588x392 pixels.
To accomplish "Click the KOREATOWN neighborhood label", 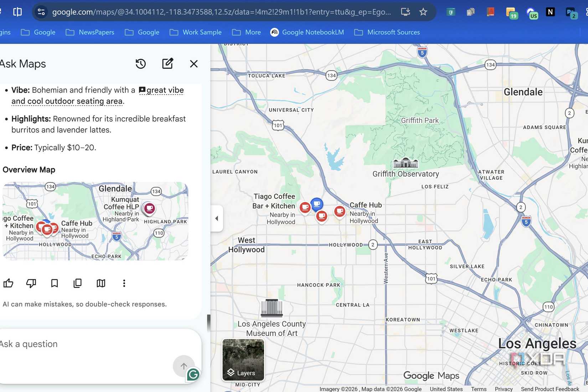I will pyautogui.click(x=403, y=320).
